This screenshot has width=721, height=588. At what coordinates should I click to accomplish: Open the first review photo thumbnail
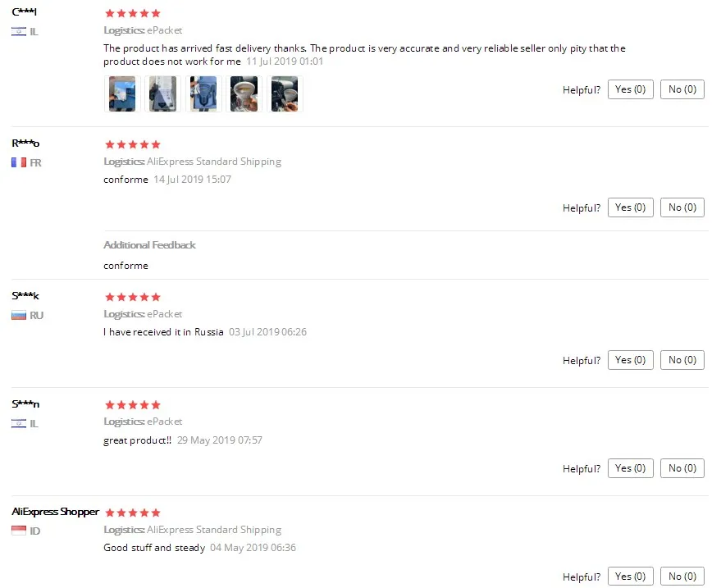pos(122,93)
